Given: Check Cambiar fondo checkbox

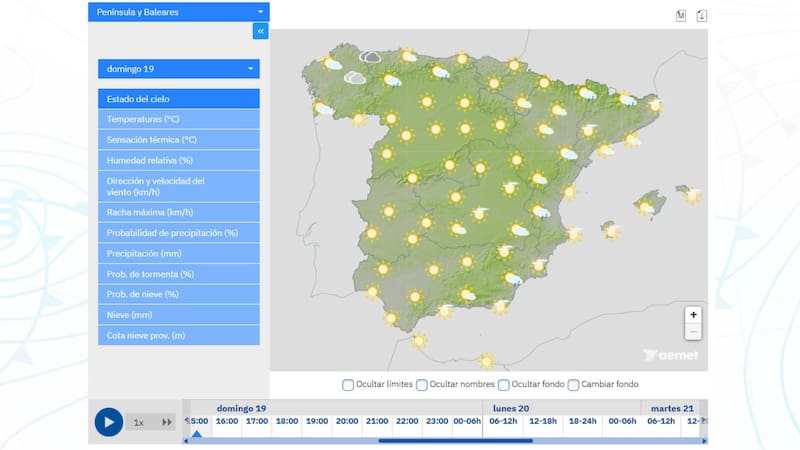Looking at the screenshot, I should pos(573,385).
